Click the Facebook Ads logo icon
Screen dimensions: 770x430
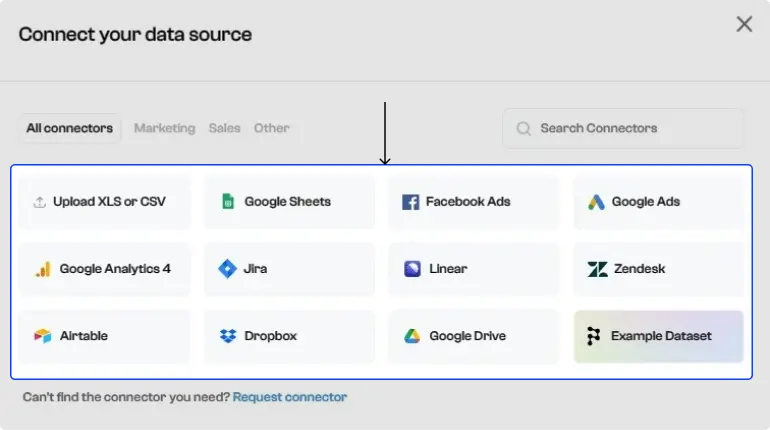410,202
